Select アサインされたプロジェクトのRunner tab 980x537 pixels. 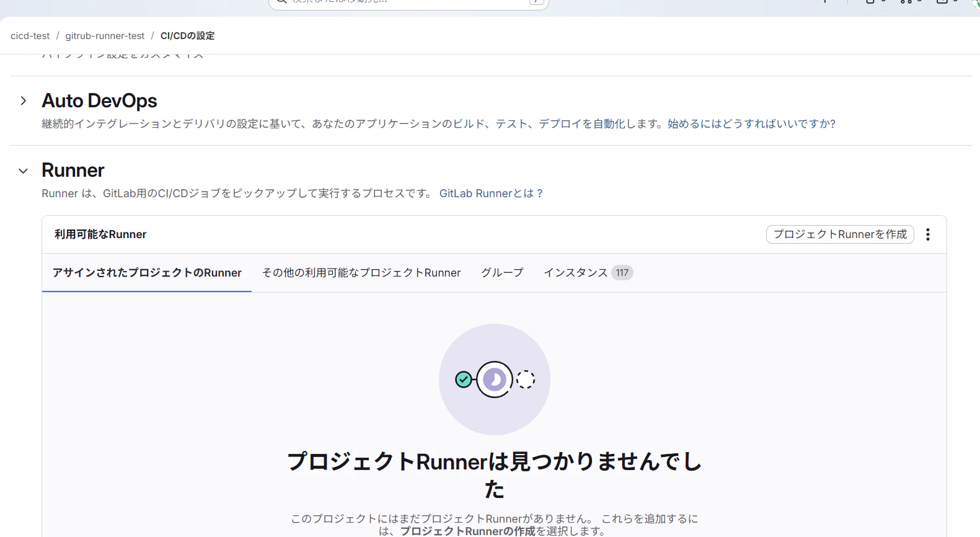pos(147,273)
